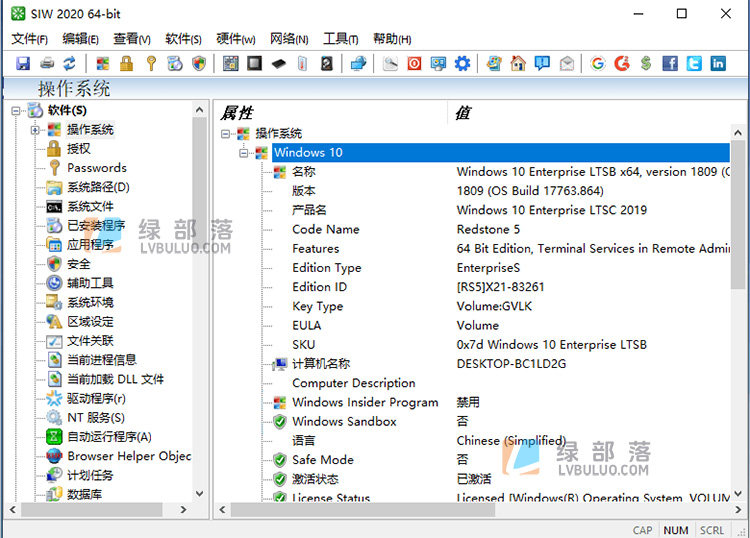Select 系统环境 in the tree

click(90, 302)
